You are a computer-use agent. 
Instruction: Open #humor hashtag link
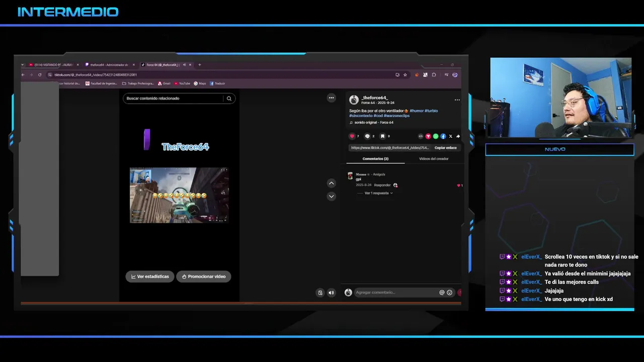point(417,111)
